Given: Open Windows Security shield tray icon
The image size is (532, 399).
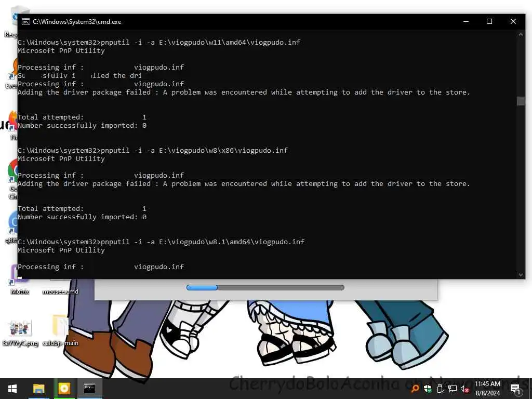Looking at the screenshot, I should (428, 389).
